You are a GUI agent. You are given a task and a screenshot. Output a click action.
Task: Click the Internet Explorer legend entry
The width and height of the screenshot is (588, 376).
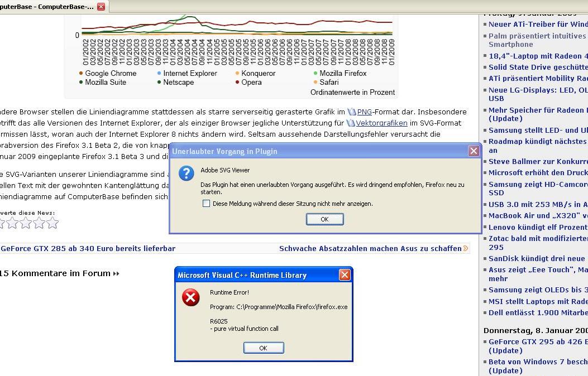point(187,74)
